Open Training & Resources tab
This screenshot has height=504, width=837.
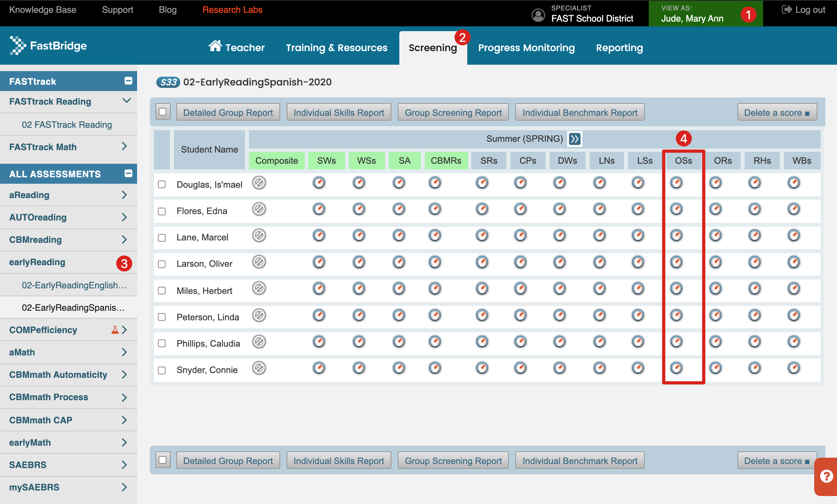tap(337, 48)
